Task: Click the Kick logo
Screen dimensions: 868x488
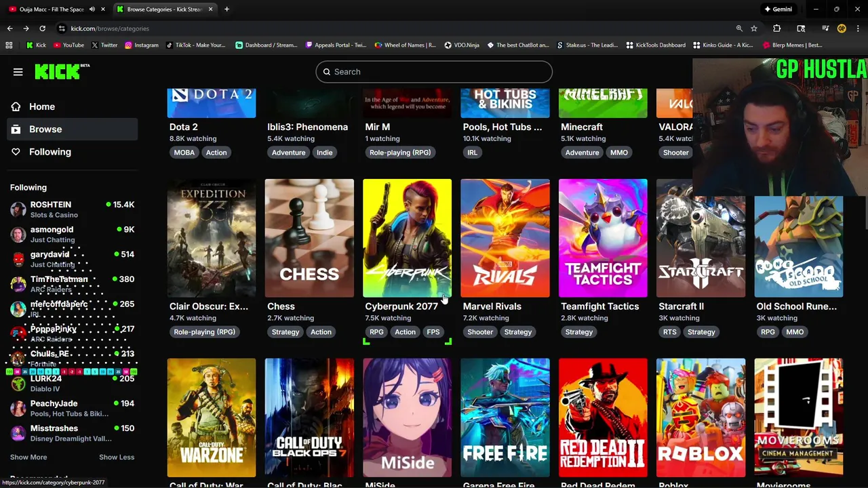Action: tap(62, 71)
